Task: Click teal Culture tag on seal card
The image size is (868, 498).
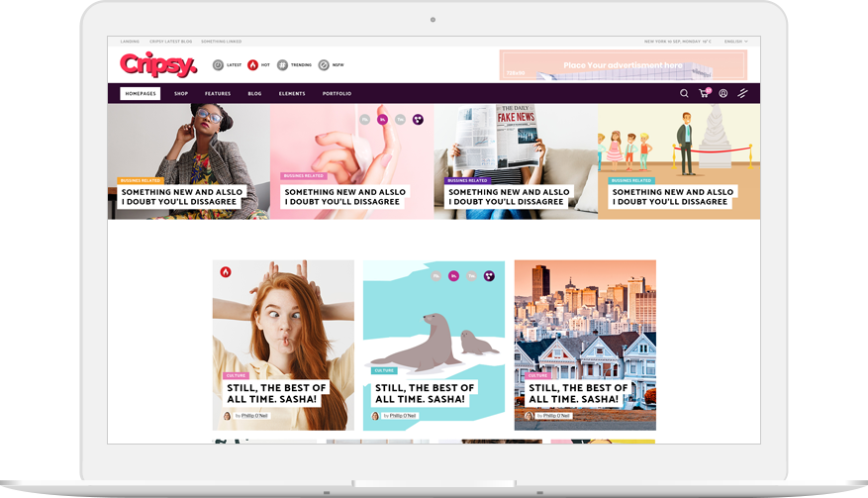Action: (384, 370)
